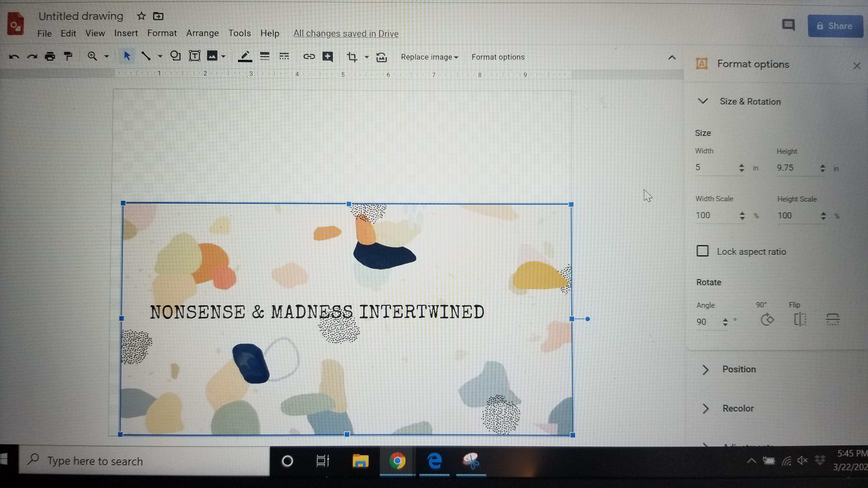Open the Crop mask dropdown arrow
868x488 pixels.
(367, 57)
